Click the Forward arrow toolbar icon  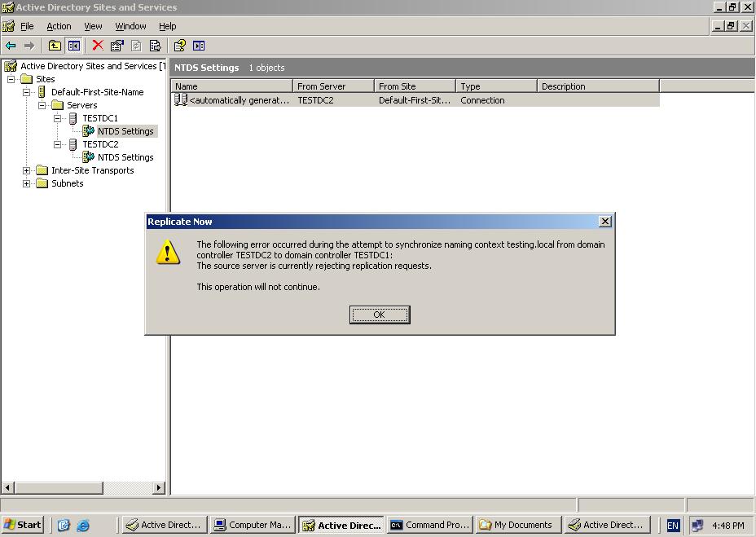coord(29,46)
